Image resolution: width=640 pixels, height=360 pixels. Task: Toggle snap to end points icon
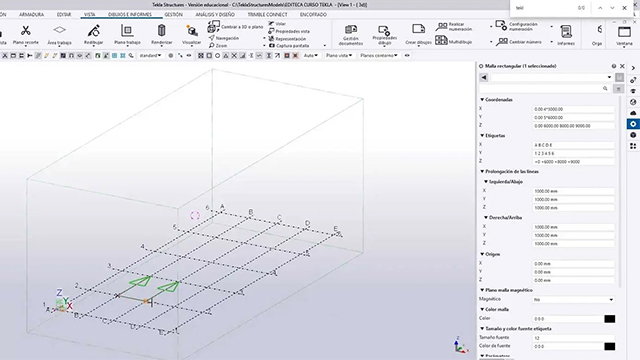coord(209,56)
